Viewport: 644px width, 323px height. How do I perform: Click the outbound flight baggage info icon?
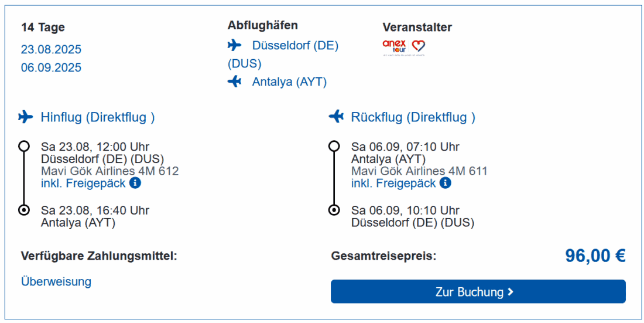pos(135,183)
